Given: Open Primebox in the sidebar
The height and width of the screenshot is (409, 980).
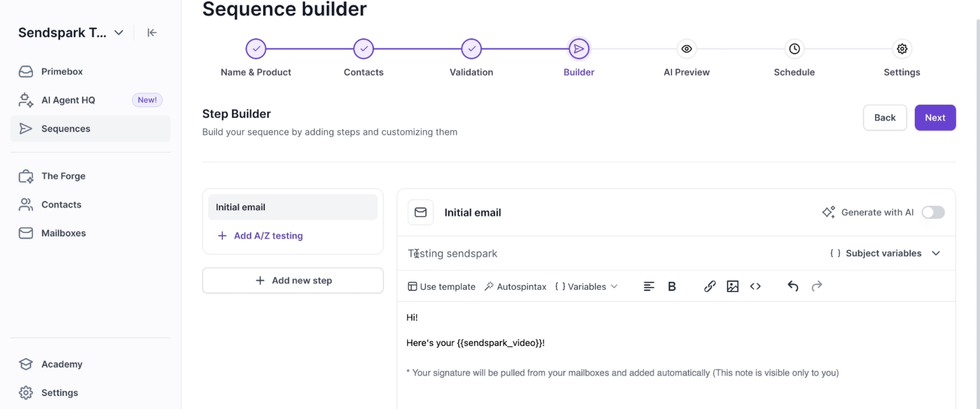Looking at the screenshot, I should (90, 72).
